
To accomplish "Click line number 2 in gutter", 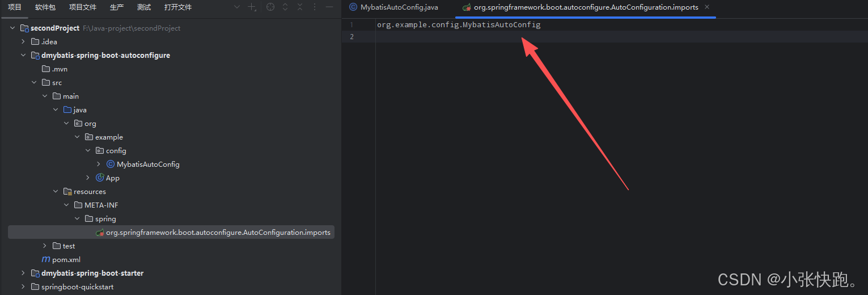I will point(352,37).
